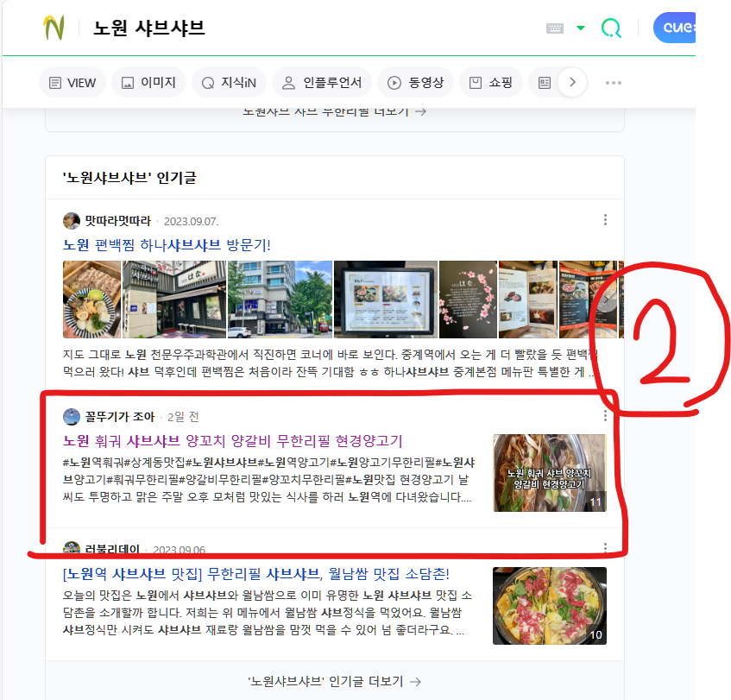
Task: Click the Naver N logo
Action: click(54, 28)
